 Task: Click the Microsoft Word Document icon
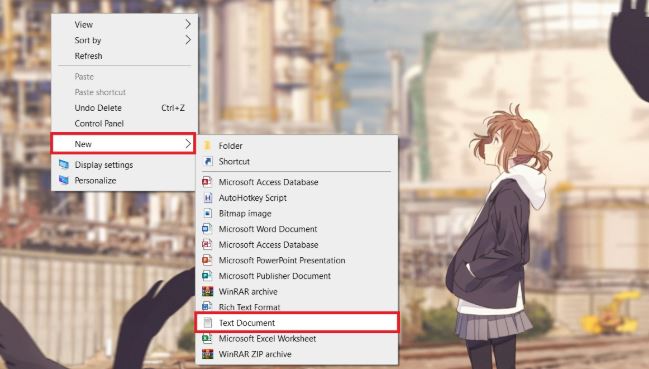tap(207, 229)
